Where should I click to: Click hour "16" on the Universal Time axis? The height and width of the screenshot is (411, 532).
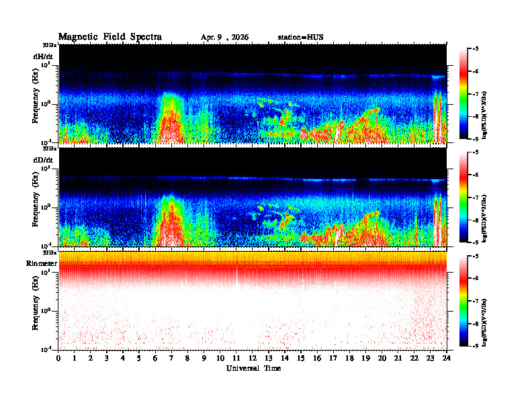point(317,358)
